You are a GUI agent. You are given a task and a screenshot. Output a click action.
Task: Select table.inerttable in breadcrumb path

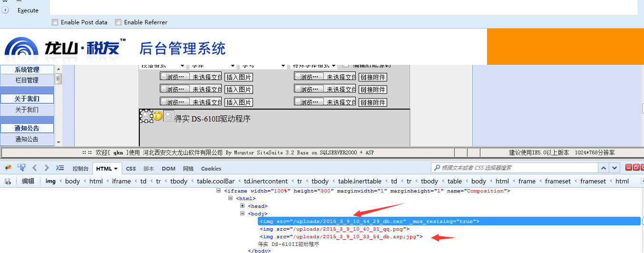coord(360,181)
